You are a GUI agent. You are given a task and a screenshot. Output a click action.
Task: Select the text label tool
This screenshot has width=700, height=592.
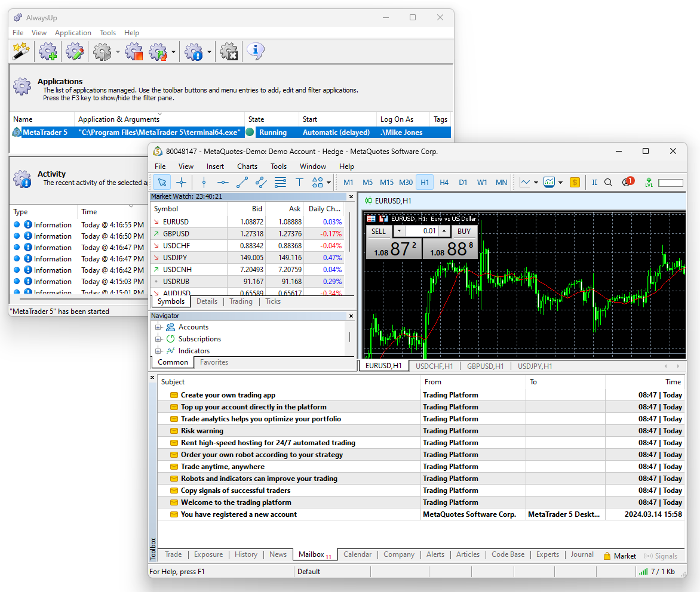point(300,182)
